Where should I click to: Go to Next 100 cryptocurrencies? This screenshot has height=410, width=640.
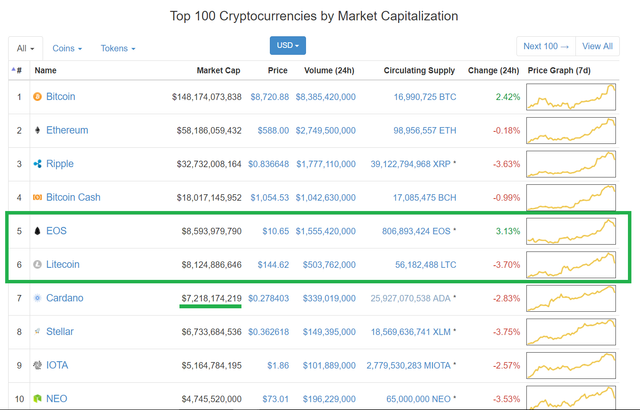click(546, 46)
